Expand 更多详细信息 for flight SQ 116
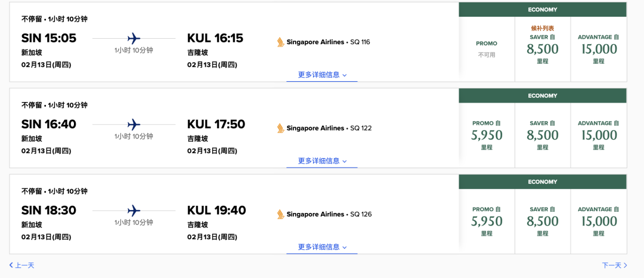The image size is (644, 278). [323, 75]
